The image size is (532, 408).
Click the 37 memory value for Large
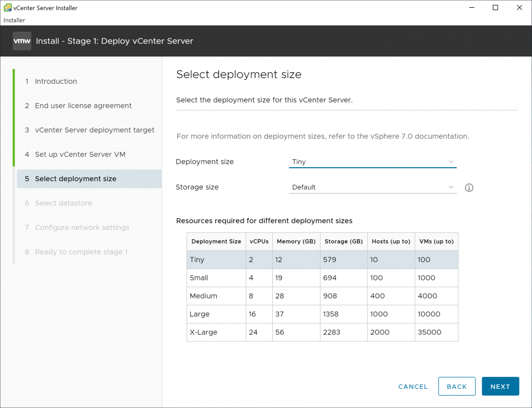pyautogui.click(x=279, y=314)
